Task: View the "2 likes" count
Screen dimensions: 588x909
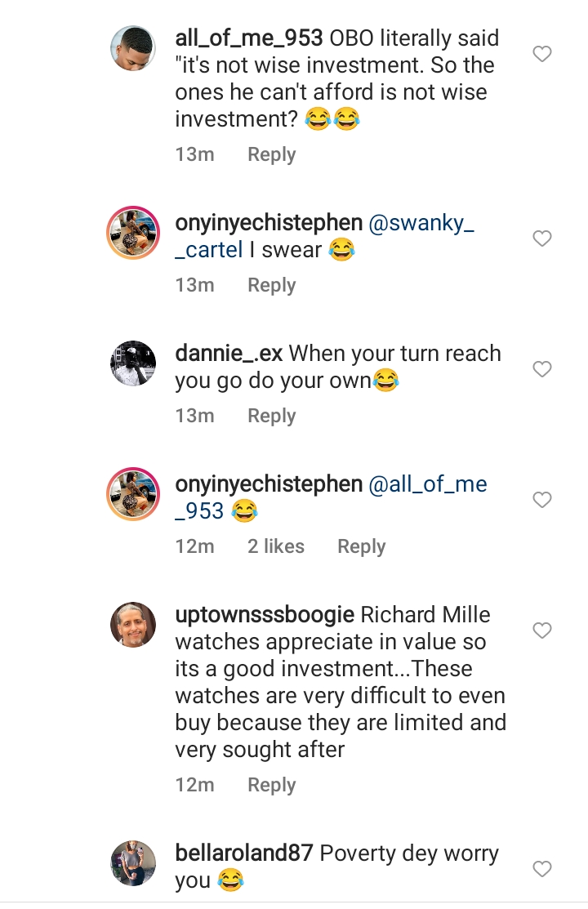Action: coord(276,546)
